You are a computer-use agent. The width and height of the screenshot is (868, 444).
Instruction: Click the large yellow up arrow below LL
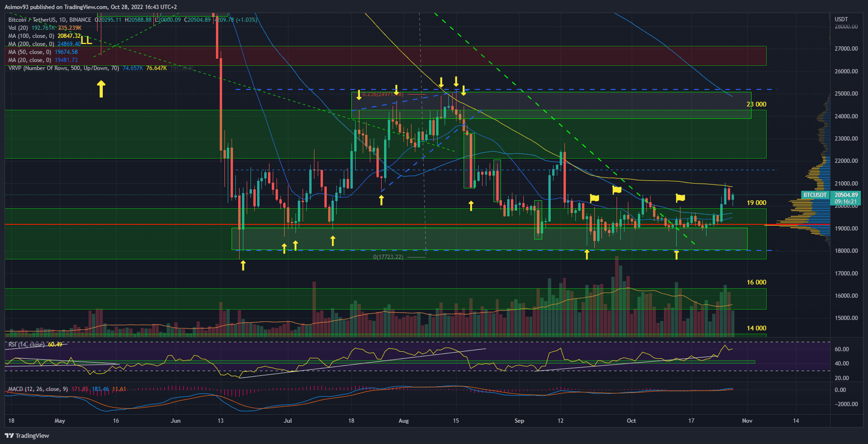click(x=101, y=89)
